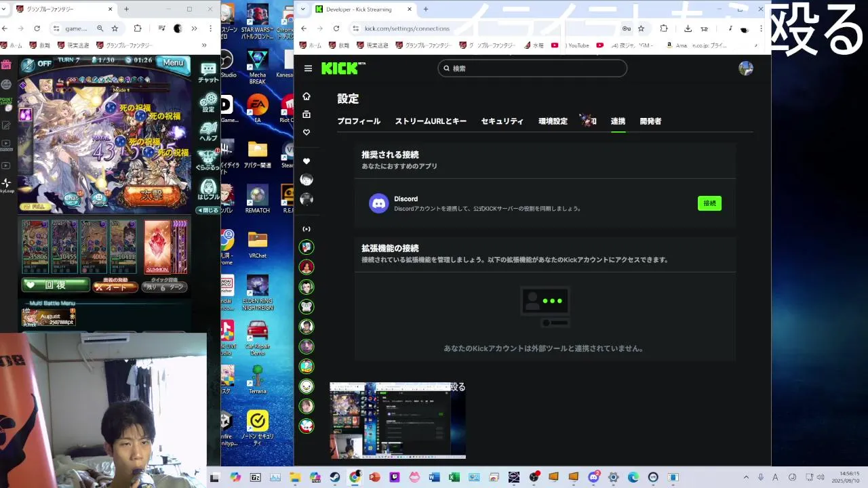The height and width of the screenshot is (488, 868).
Task: Open Discord in the taskbar
Action: point(594,477)
